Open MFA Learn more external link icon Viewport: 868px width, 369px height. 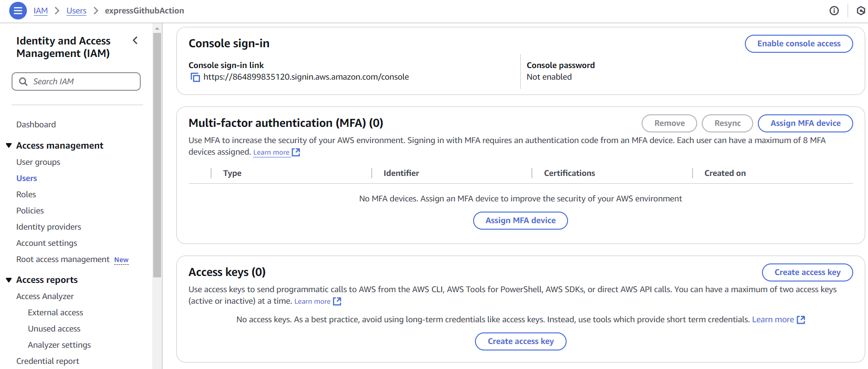pos(296,152)
